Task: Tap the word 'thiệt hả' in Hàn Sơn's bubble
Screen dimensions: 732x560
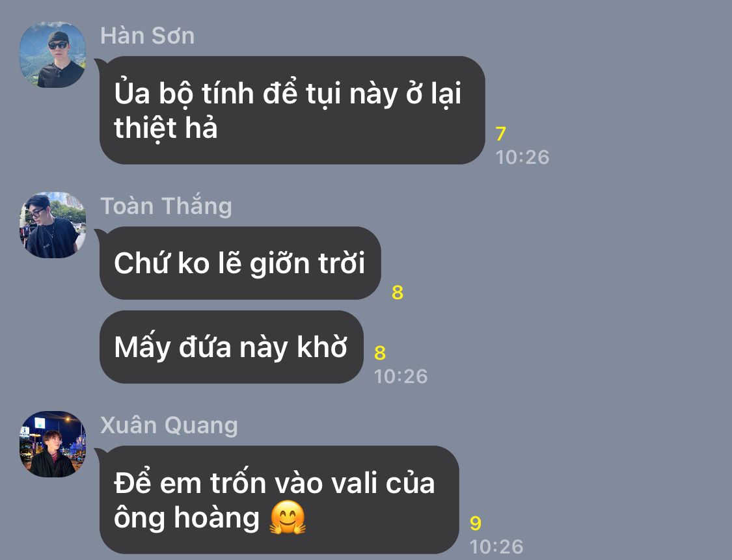Action: pos(166,128)
